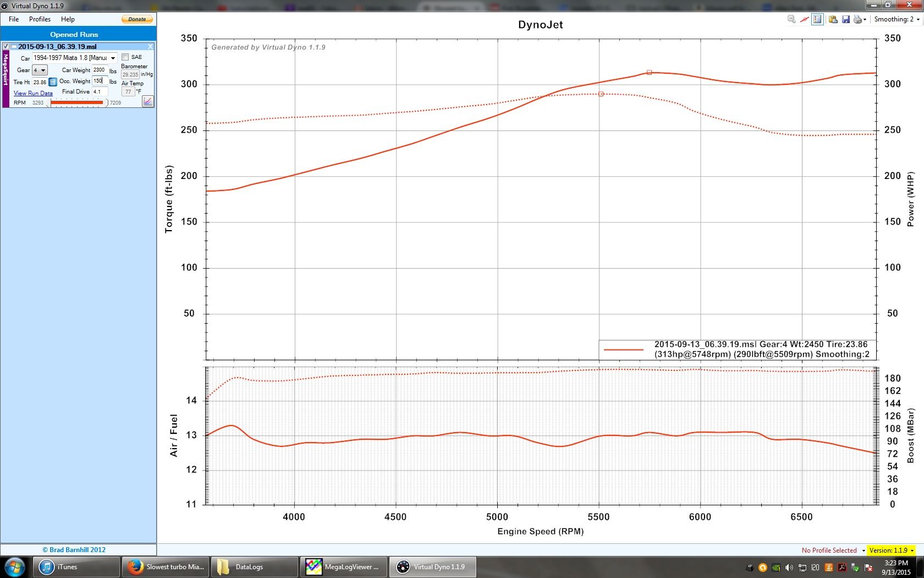Open NVIDIA tray icon
924x578 pixels.
click(x=776, y=568)
